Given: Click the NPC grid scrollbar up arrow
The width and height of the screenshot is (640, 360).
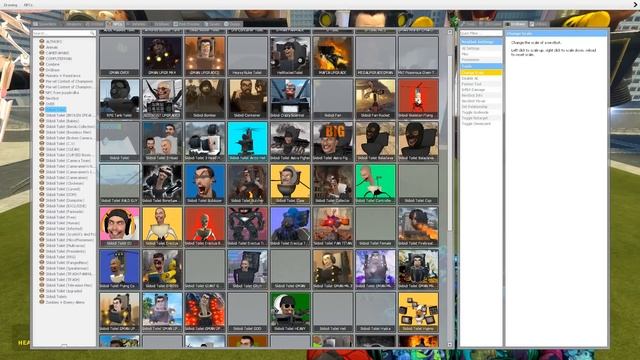Looking at the screenshot, I should [450, 32].
